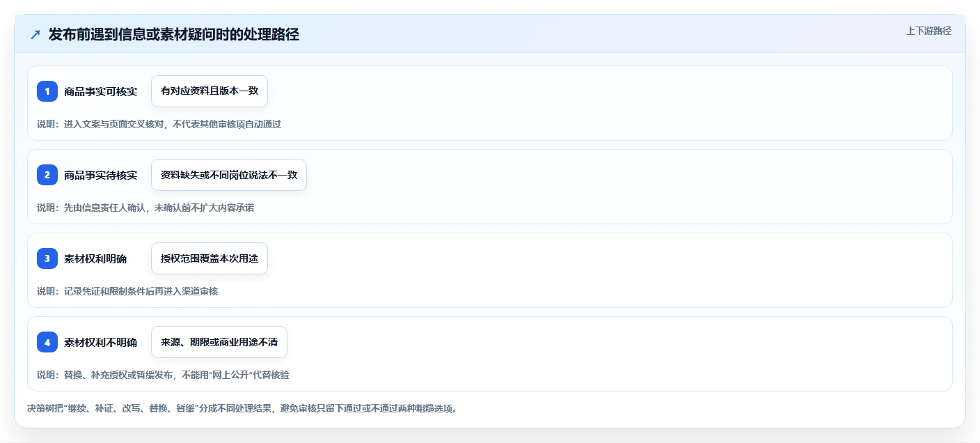Click the note 先由信息责任人确认

[104, 208]
